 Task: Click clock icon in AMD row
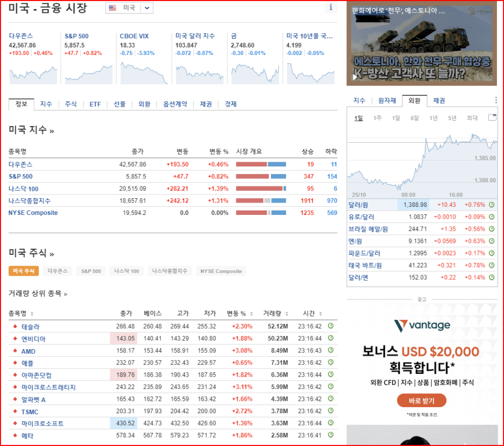[331, 350]
